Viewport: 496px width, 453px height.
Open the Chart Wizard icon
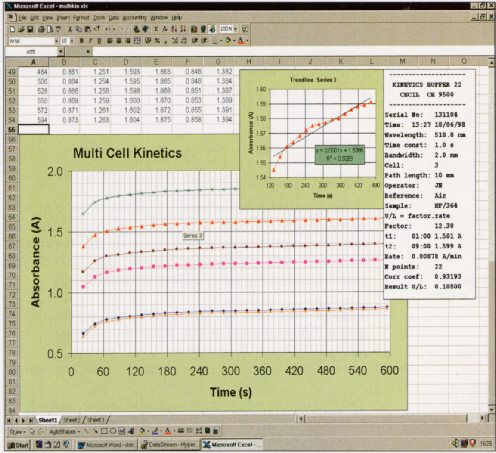(x=194, y=29)
